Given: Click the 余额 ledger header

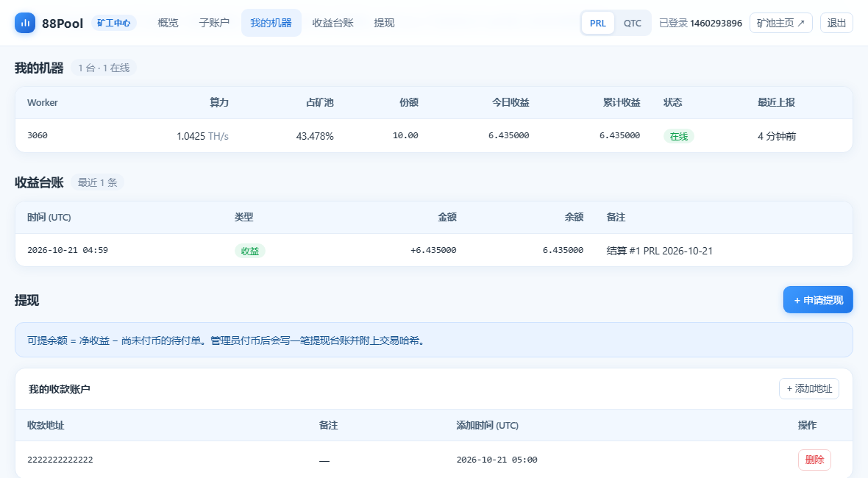Looking at the screenshot, I should 574,218.
